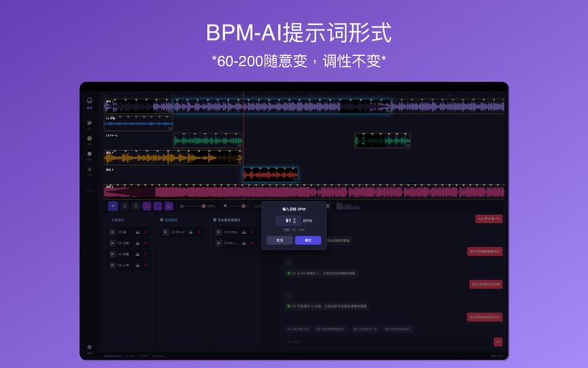
Task: Click the download icon next to C2 0.50x
Action: (244, 232)
